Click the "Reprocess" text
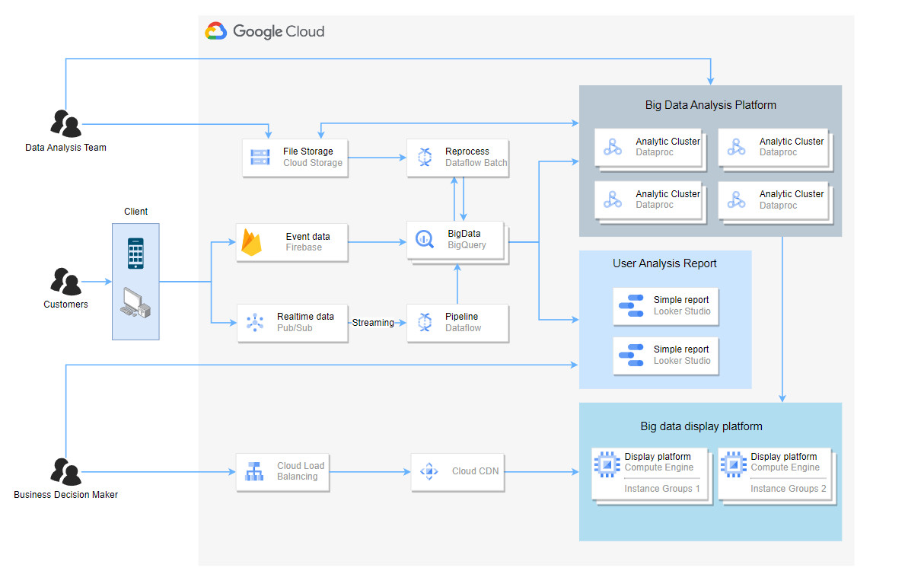Viewport: 924px width, 571px height. point(467,152)
